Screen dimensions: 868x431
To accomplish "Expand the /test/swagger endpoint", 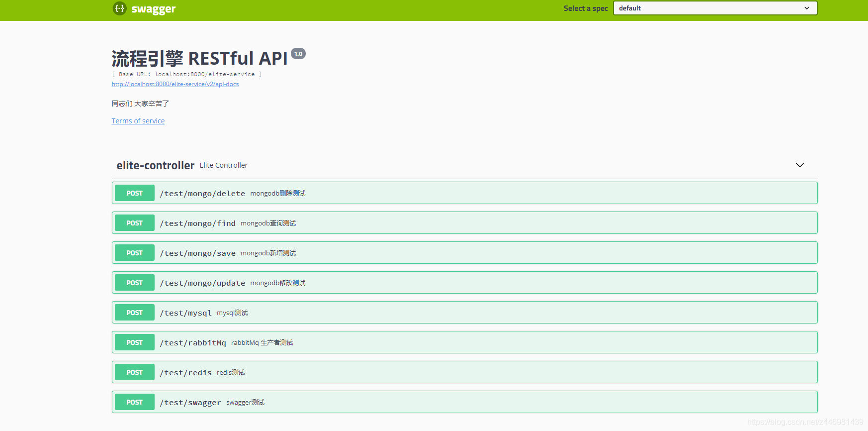I will (465, 402).
